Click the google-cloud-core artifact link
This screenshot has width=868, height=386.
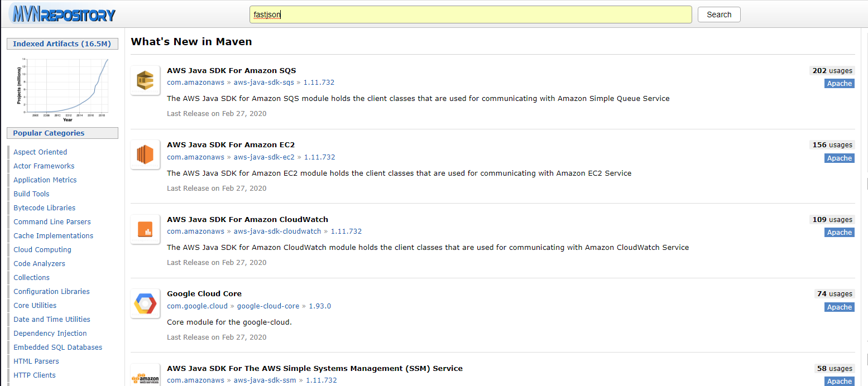(x=268, y=306)
